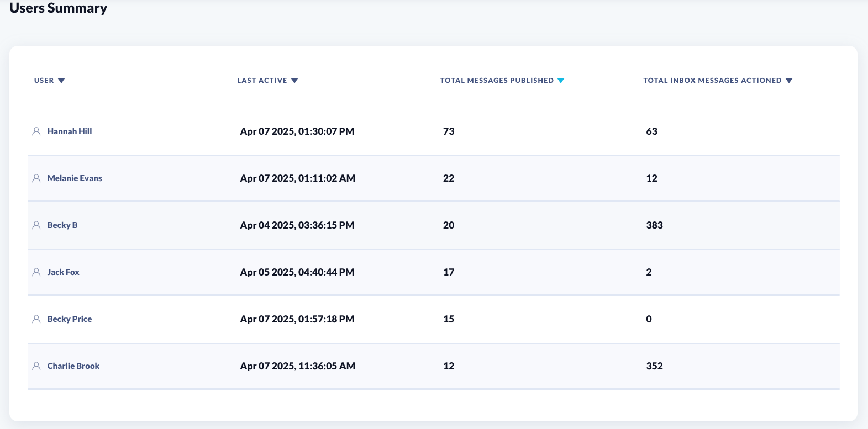Click user icon beside Becky B
Screen dimensions: 868x429
click(36, 225)
